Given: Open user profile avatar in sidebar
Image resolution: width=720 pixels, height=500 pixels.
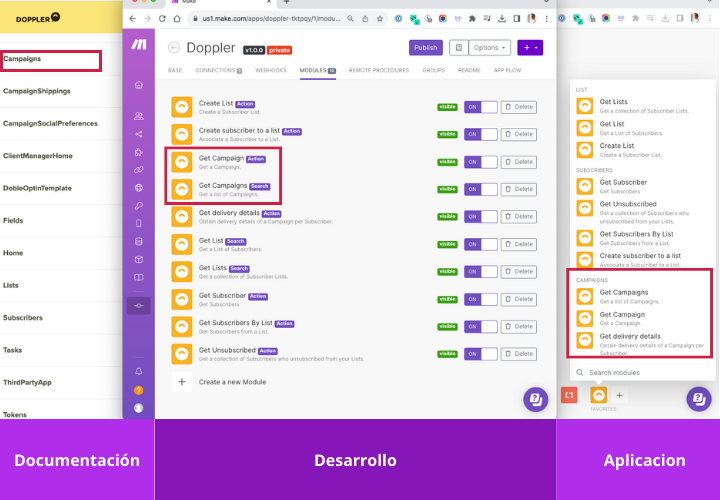Looking at the screenshot, I should click(x=139, y=408).
